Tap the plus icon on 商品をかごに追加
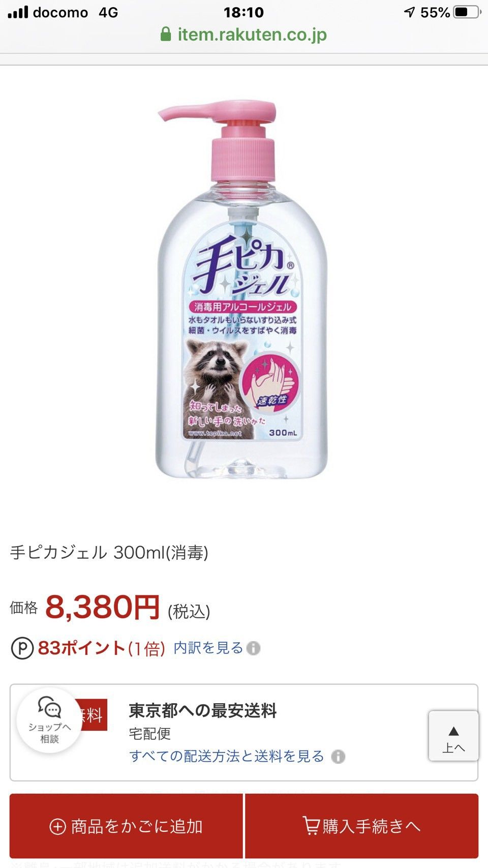Screen dimensions: 488x868 coord(57,826)
